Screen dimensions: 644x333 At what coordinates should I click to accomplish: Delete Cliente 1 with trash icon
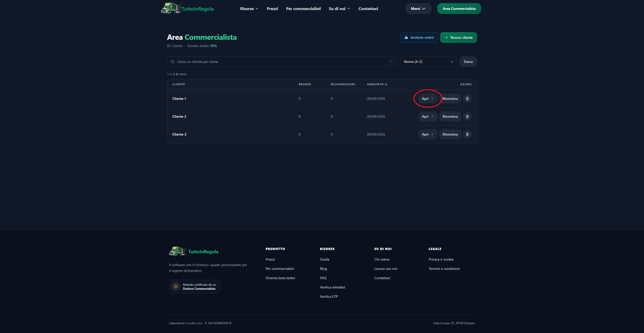tap(467, 99)
